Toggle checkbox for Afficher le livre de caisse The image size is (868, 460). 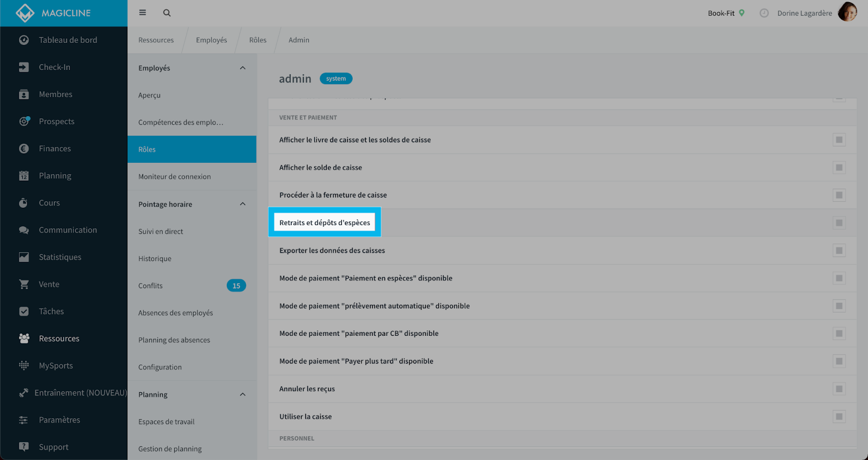coord(839,140)
